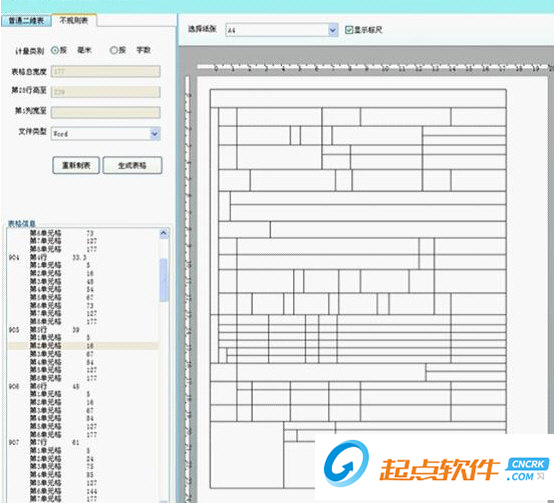Select the 907 第7行 row in table info
This screenshot has width=554, height=503.
pos(83,442)
